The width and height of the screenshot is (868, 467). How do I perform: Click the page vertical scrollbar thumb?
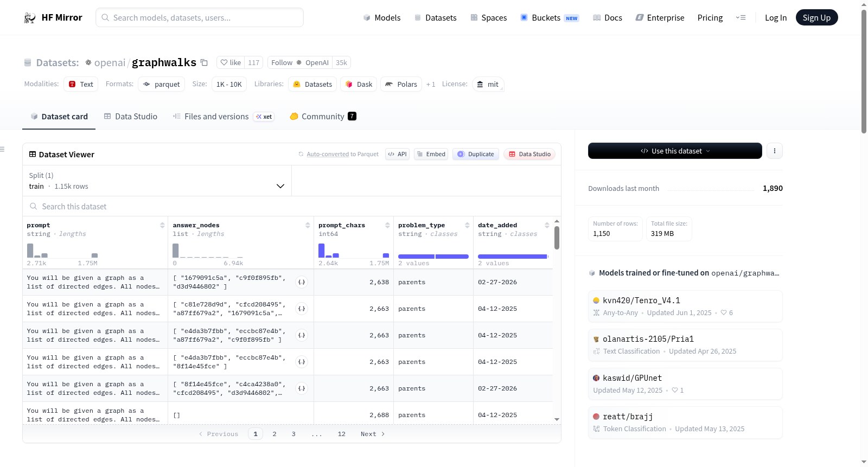coord(864,71)
